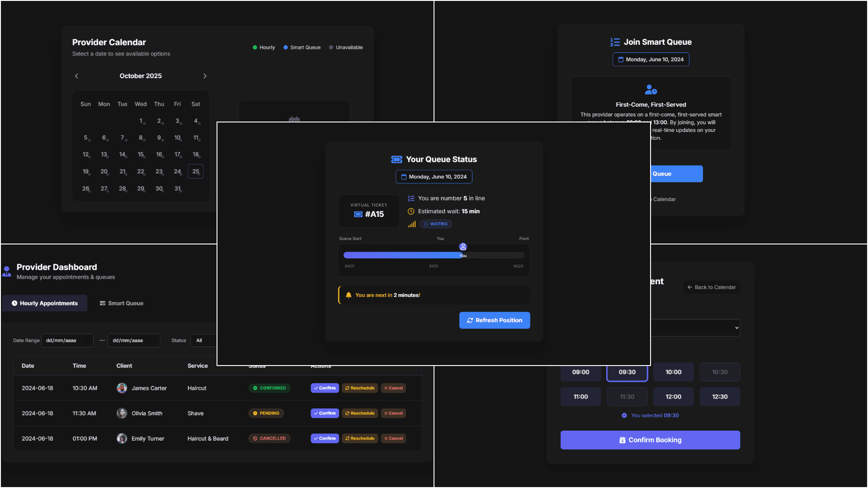Pick October 25 on the calendar
Viewport: 868px width, 488px height.
point(196,172)
